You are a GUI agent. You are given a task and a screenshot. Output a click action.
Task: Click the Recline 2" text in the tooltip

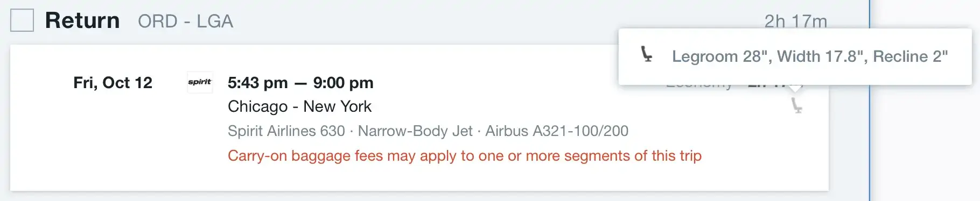911,56
